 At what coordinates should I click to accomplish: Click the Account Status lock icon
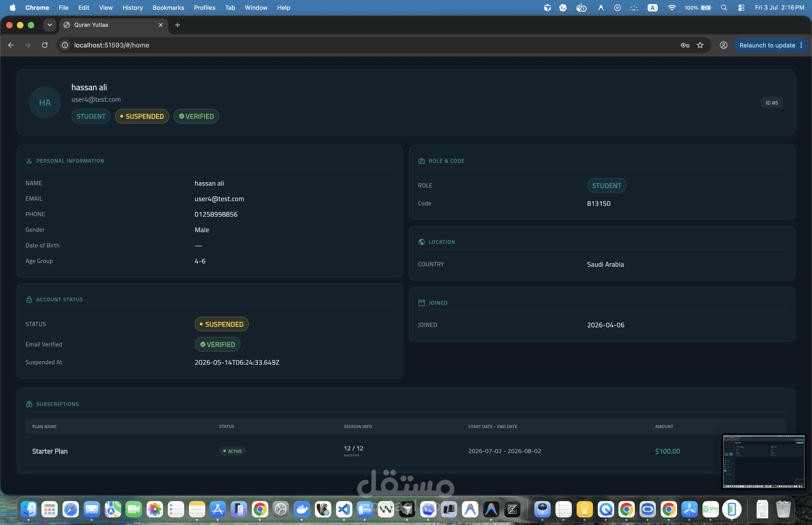(x=29, y=299)
